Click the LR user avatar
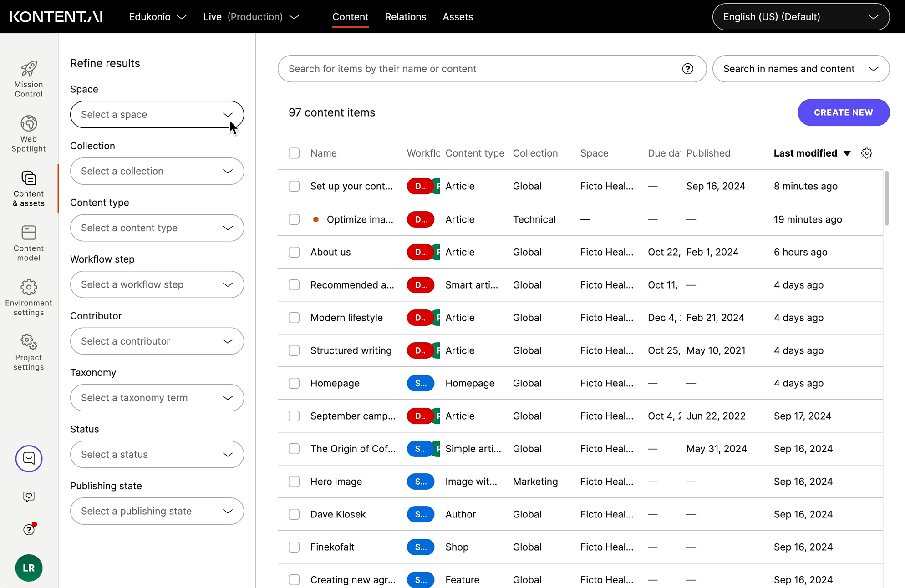This screenshot has height=588, width=905. pos(29,568)
